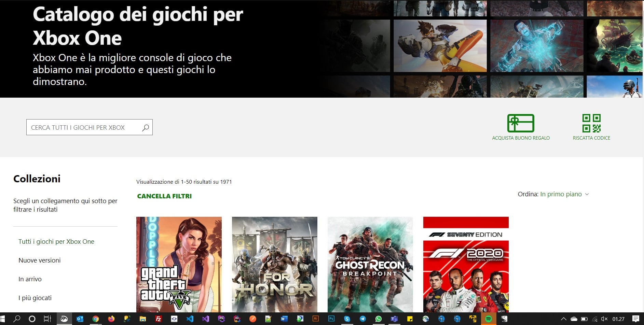Image resolution: width=644 pixels, height=325 pixels.
Task: Open Telegram from the taskbar
Action: pyautogui.click(x=363, y=319)
